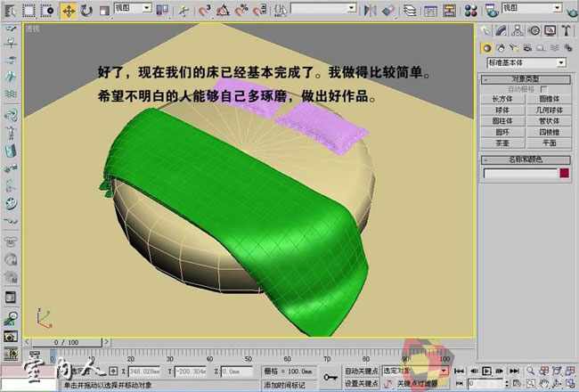
Task: Click the Quick Render teapot icon
Action: click(572, 12)
